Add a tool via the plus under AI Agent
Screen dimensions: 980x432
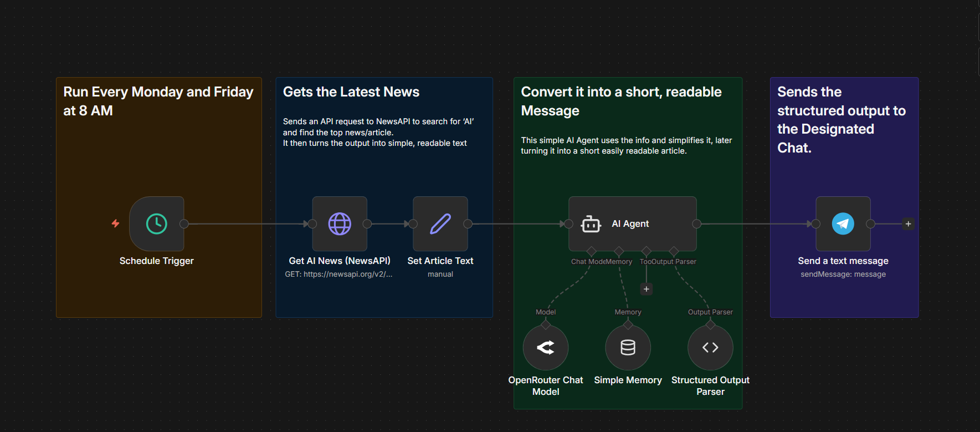pyautogui.click(x=647, y=289)
